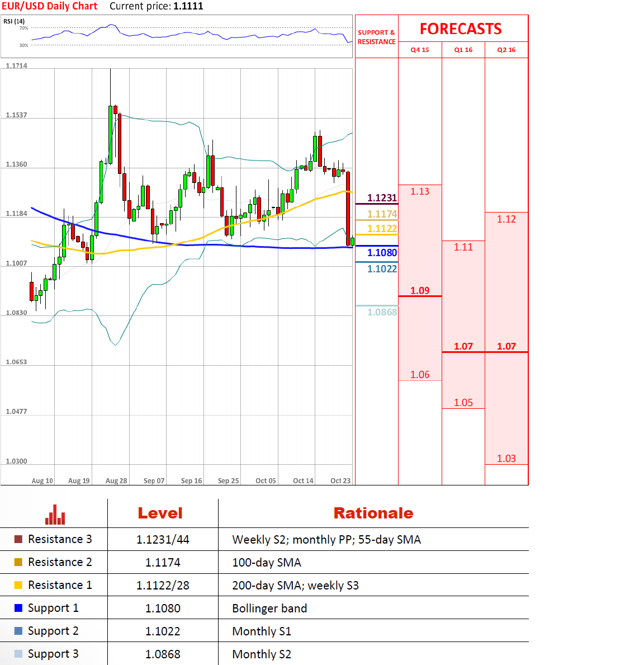Screen dimensions: 644x665
Task: Select the 'EUR/USD Daily Chart' title
Action: click(x=49, y=6)
